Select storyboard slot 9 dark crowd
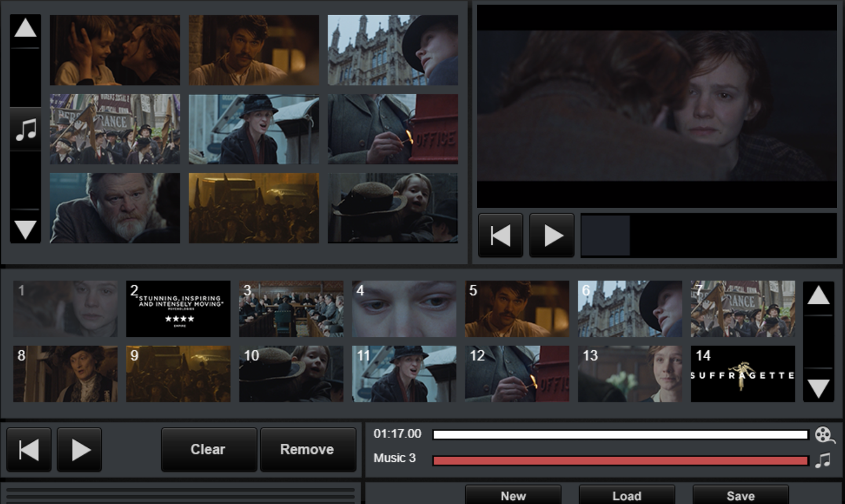The height and width of the screenshot is (504, 845). point(178,374)
